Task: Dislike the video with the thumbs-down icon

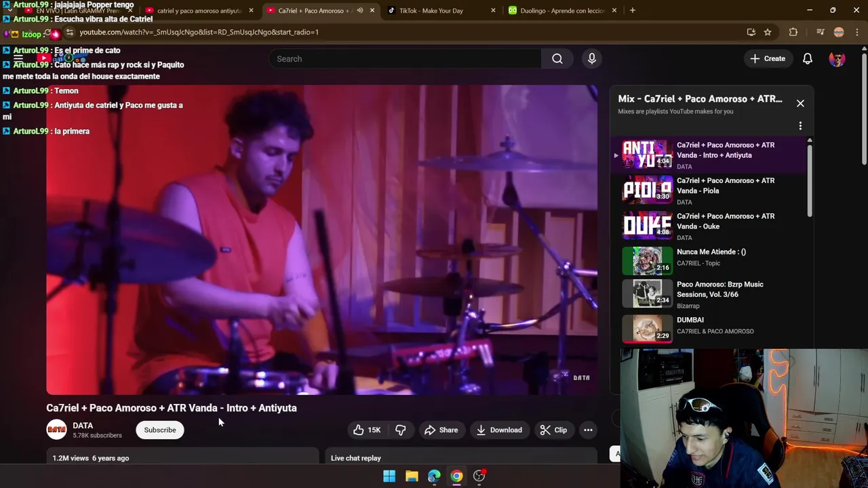Action: (x=400, y=430)
